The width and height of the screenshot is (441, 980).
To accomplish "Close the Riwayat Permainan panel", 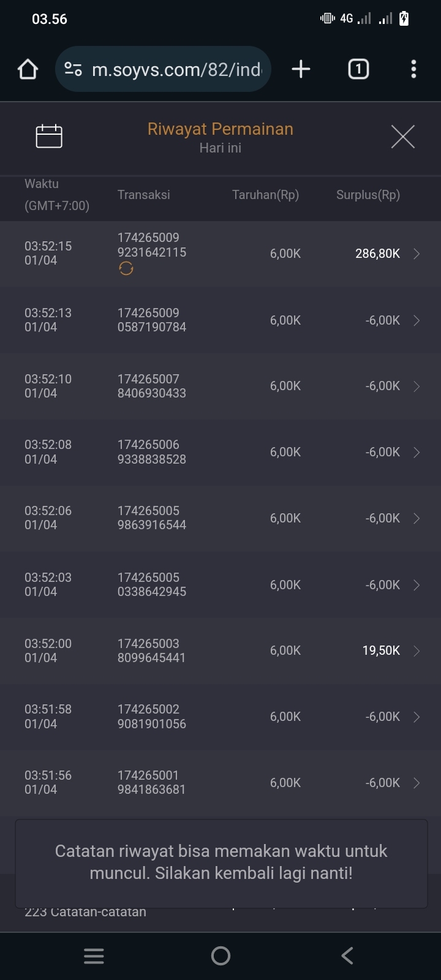I will click(x=402, y=136).
